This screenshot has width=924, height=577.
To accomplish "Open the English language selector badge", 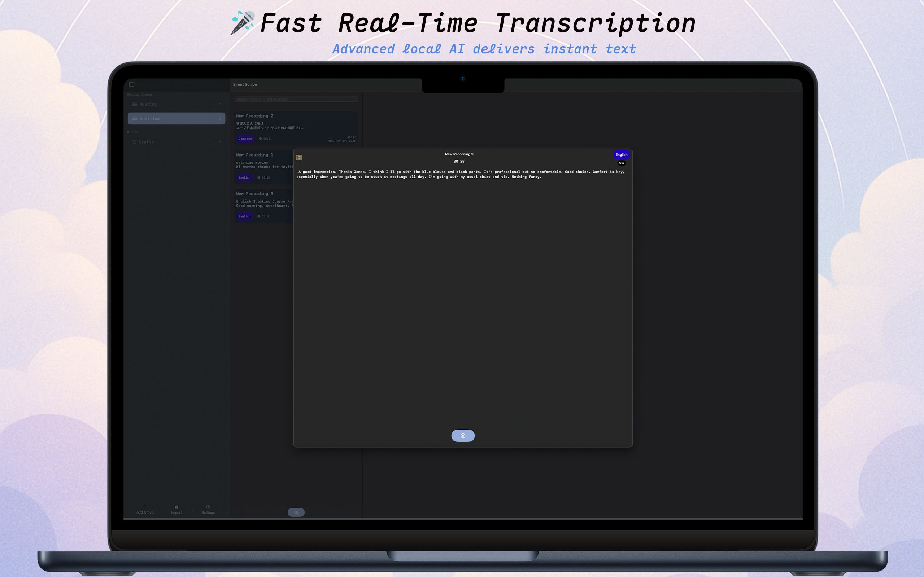I will point(621,155).
